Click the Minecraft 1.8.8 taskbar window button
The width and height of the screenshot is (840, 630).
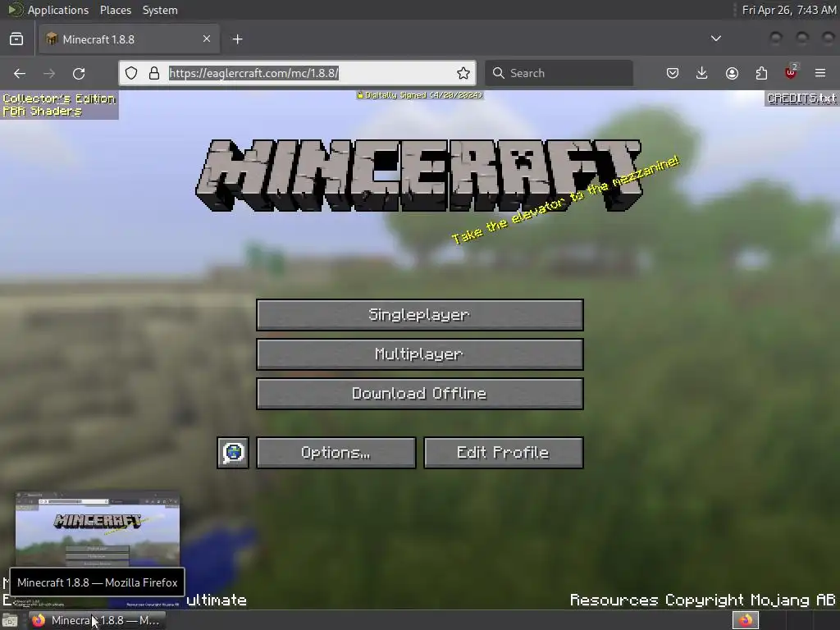(x=97, y=620)
